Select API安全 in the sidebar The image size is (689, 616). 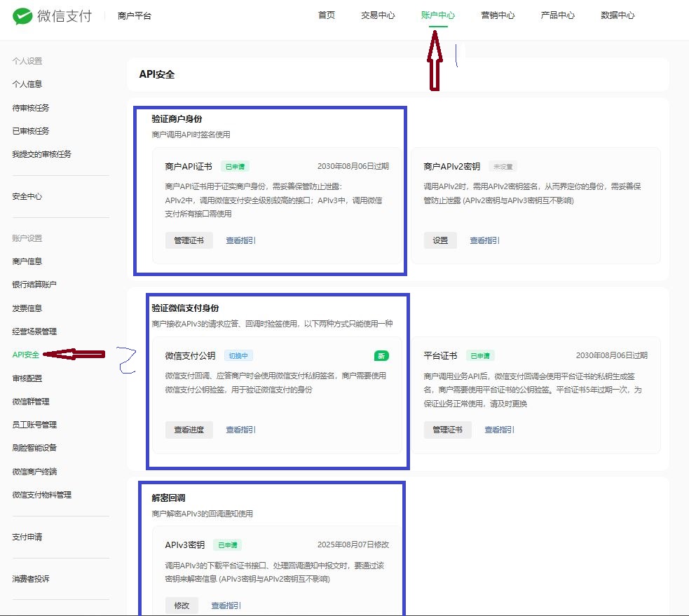tap(26, 355)
